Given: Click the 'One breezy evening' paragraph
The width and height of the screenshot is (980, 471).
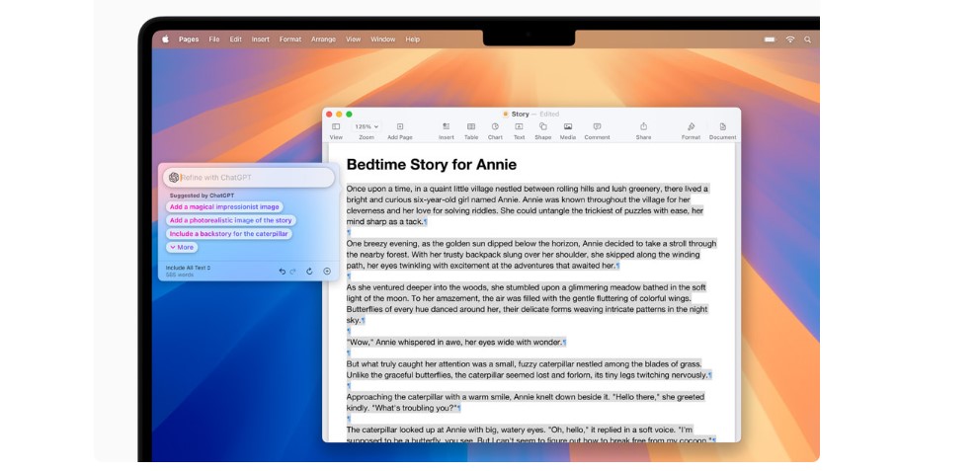Looking at the screenshot, I should [531, 254].
